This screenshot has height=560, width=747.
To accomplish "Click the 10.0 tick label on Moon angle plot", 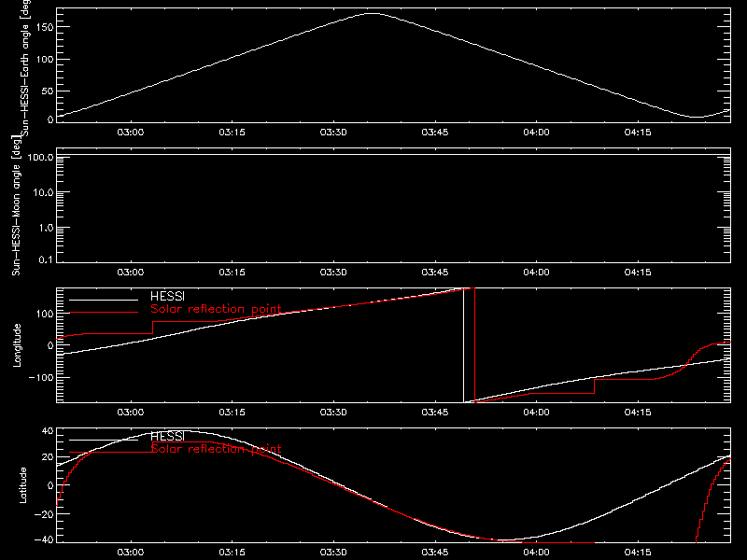I will pyautogui.click(x=43, y=192).
